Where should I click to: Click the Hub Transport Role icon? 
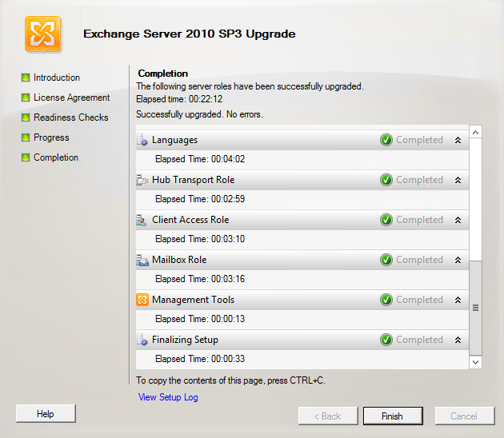point(142,180)
